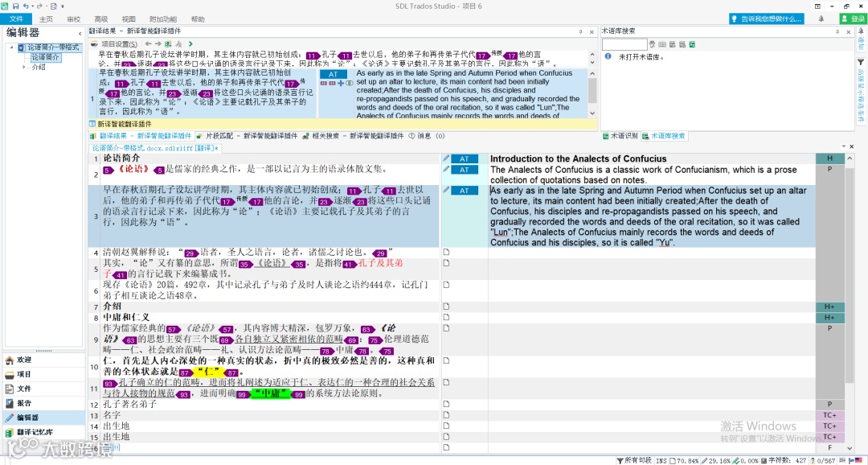
Task: Expand the 介绍 tree node
Action: coord(24,67)
